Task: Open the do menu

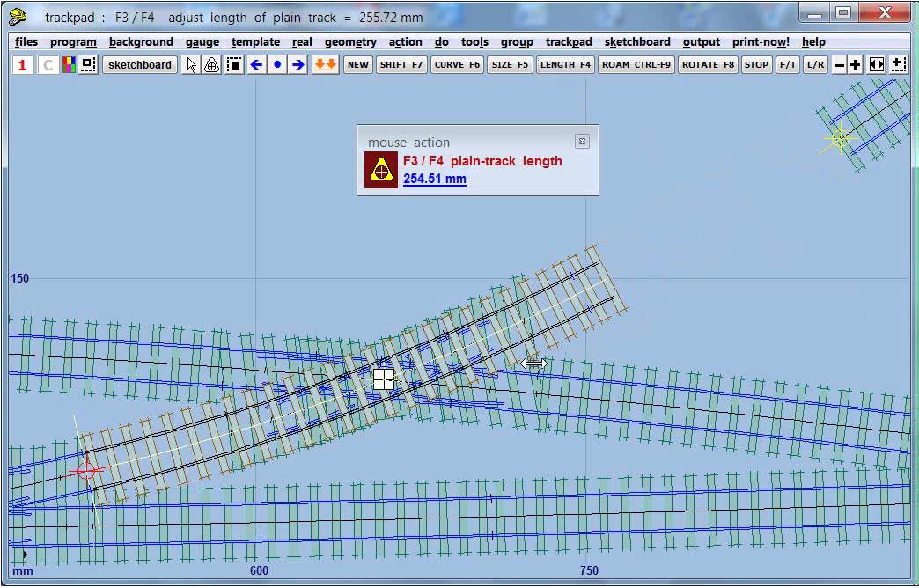Action: pyautogui.click(x=441, y=41)
